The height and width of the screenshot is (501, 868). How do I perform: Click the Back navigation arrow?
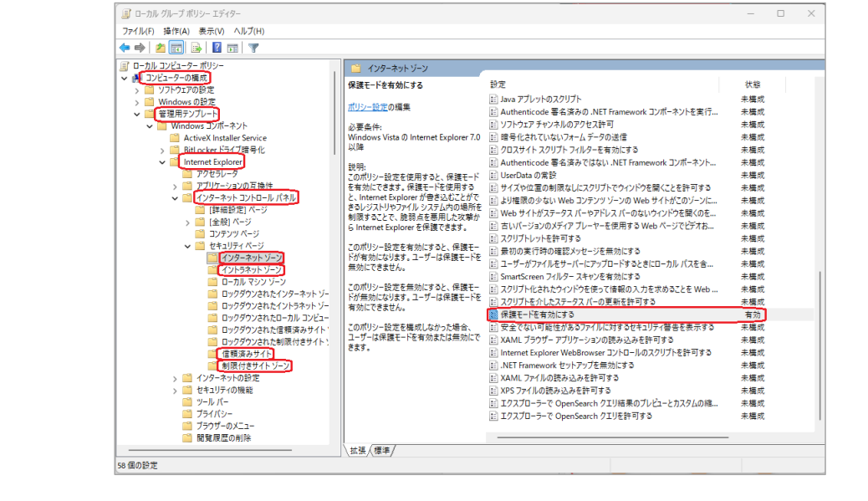click(x=125, y=47)
